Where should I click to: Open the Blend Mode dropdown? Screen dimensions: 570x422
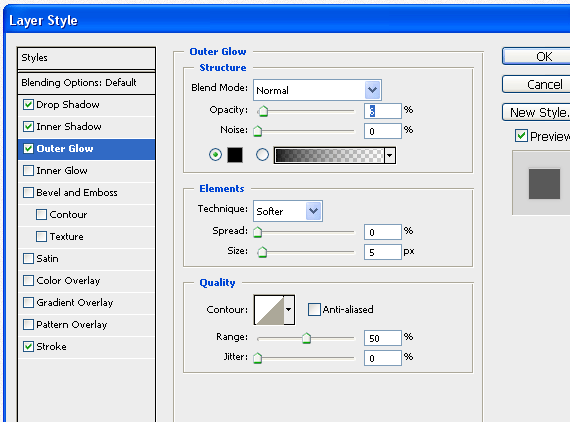(x=317, y=90)
